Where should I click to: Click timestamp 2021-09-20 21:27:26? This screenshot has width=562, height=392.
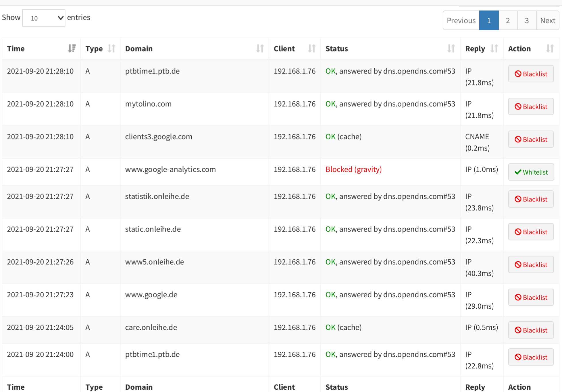[40, 262]
